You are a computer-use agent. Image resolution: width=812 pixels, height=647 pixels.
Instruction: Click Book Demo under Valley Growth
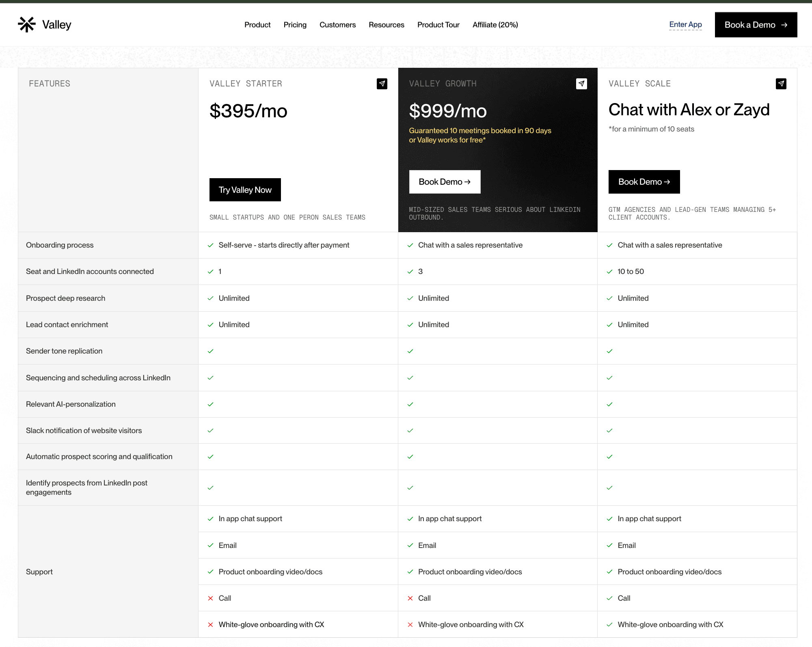(445, 182)
